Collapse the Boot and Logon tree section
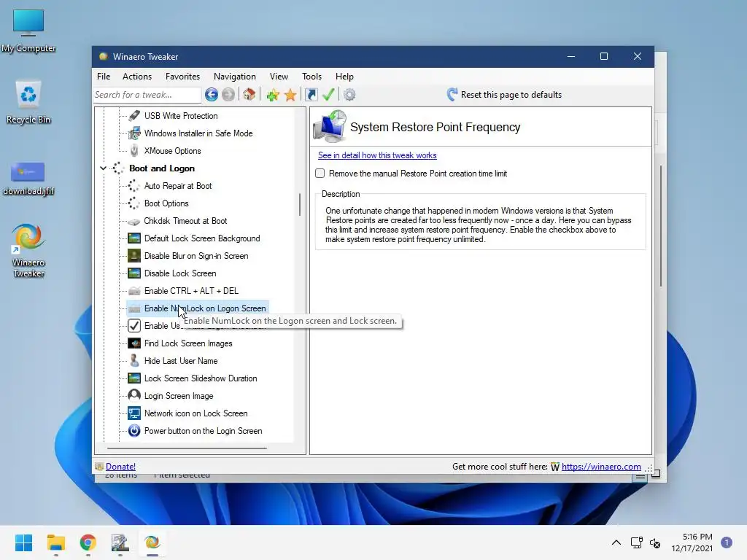Image resolution: width=747 pixels, height=560 pixels. tap(103, 168)
